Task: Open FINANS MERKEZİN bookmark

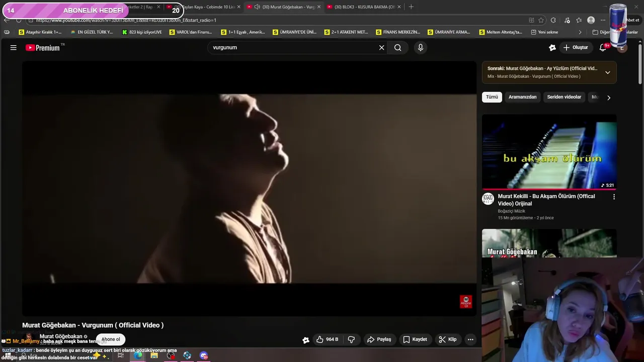Action: (x=397, y=32)
